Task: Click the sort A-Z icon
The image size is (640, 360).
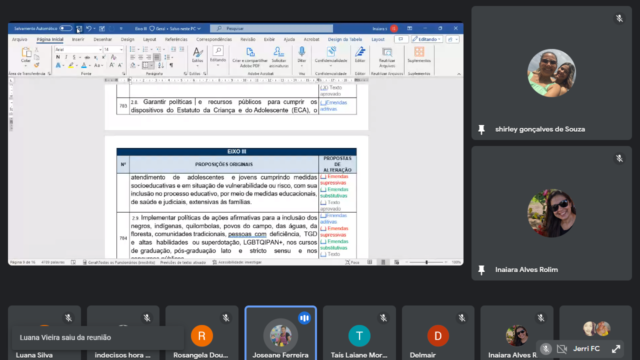Action: (x=161, y=65)
